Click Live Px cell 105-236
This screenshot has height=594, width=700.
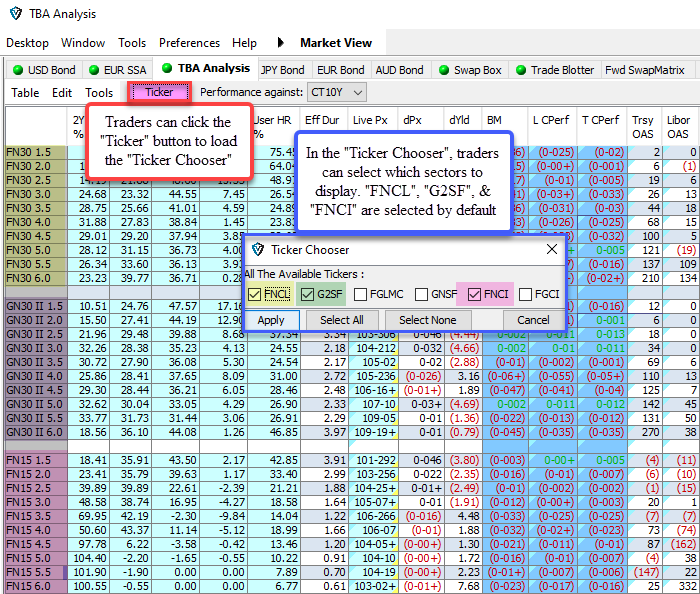coord(374,376)
